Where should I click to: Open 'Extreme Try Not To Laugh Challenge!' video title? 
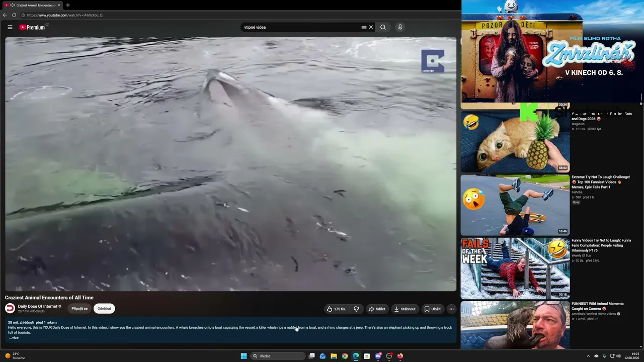coord(601,182)
